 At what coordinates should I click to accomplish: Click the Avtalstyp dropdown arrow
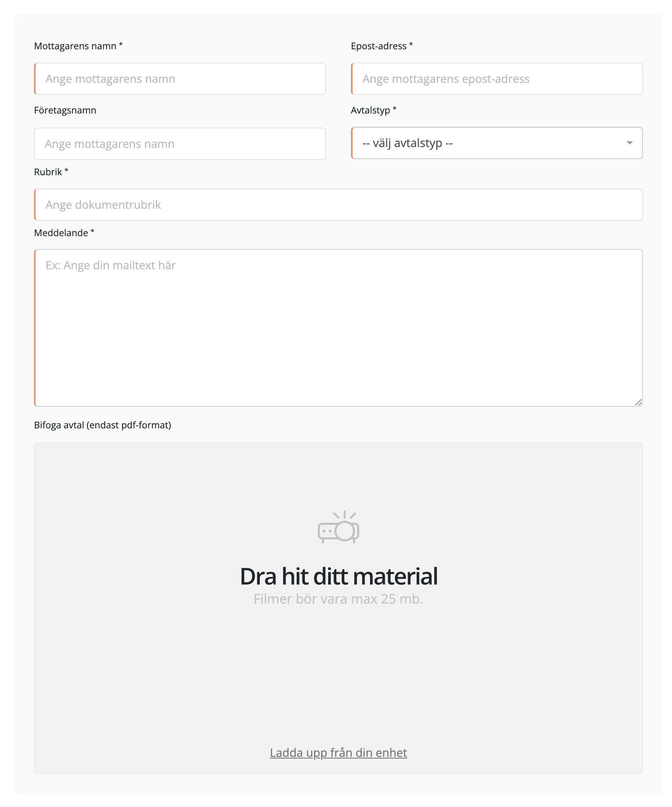pos(629,143)
